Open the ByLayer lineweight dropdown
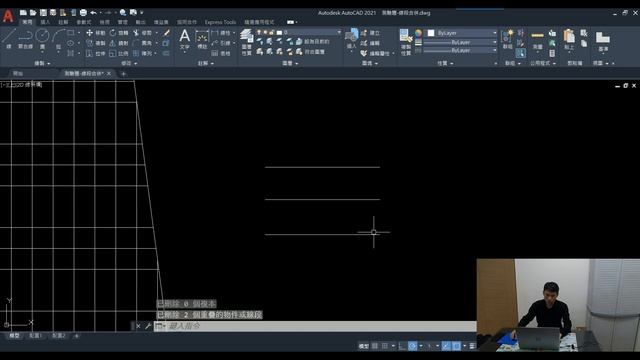This screenshot has width=640, height=360. coord(460,42)
